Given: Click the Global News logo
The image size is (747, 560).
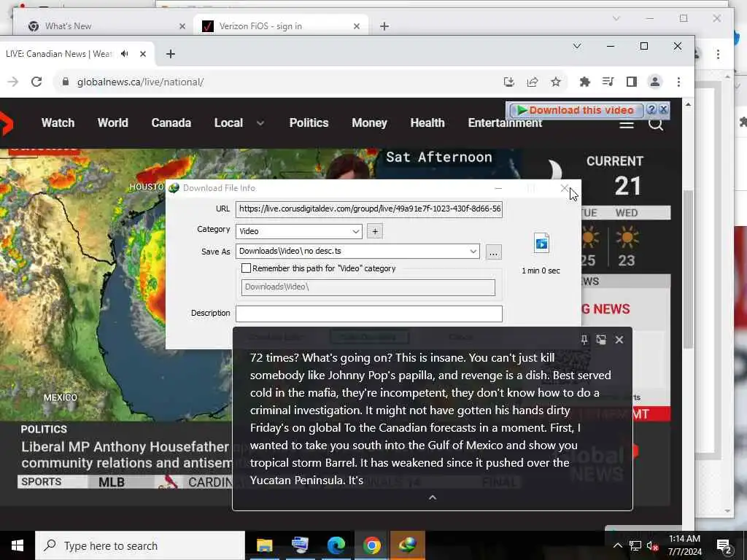Looking at the screenshot, I should click(7, 124).
